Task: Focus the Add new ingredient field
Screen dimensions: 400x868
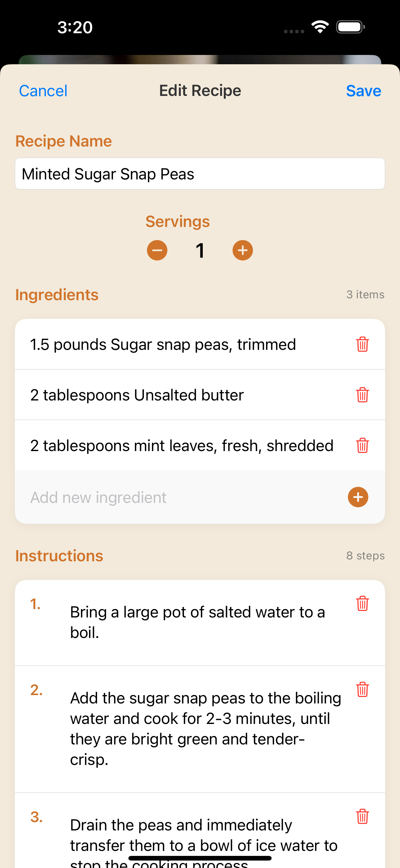Action: tap(182, 497)
